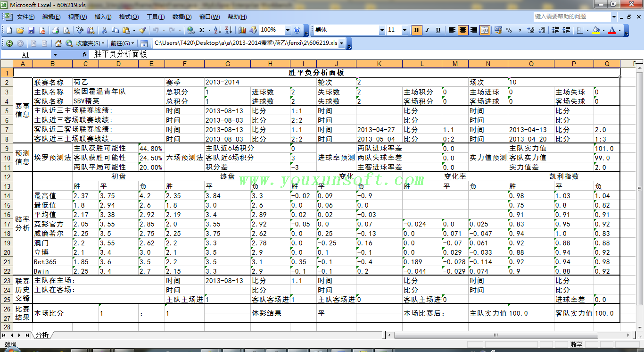Open the 视图 menu
Viewport: 644px width, 352px height.
click(x=77, y=17)
